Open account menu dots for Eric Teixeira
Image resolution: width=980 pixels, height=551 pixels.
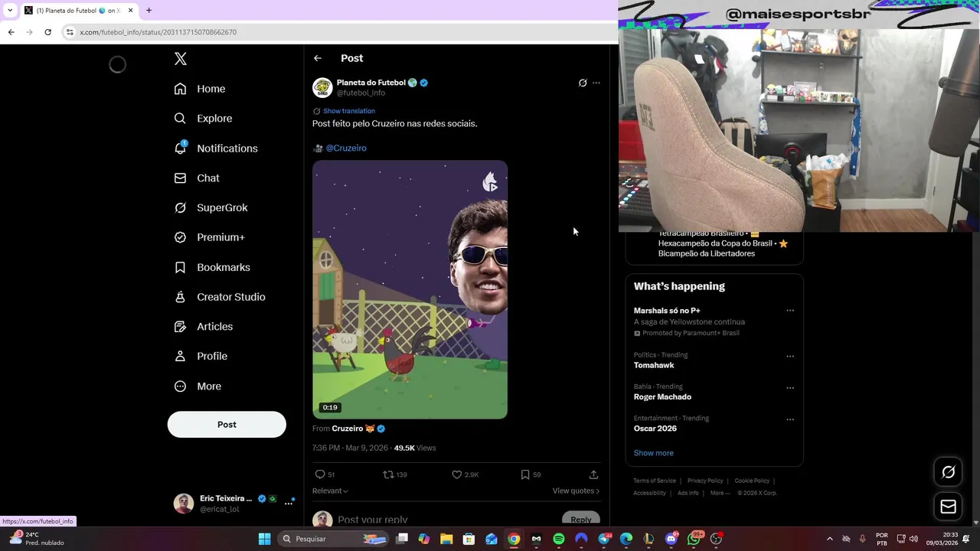coord(289,504)
